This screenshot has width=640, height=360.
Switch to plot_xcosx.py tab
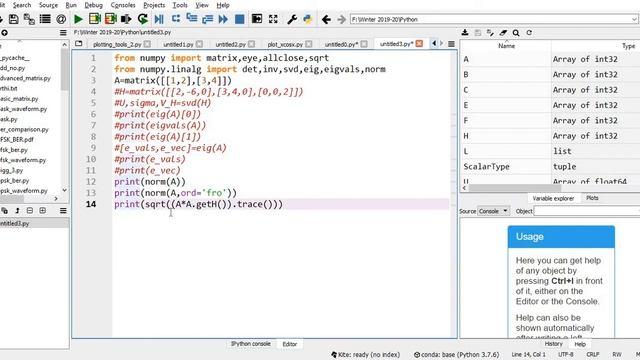click(x=285, y=44)
